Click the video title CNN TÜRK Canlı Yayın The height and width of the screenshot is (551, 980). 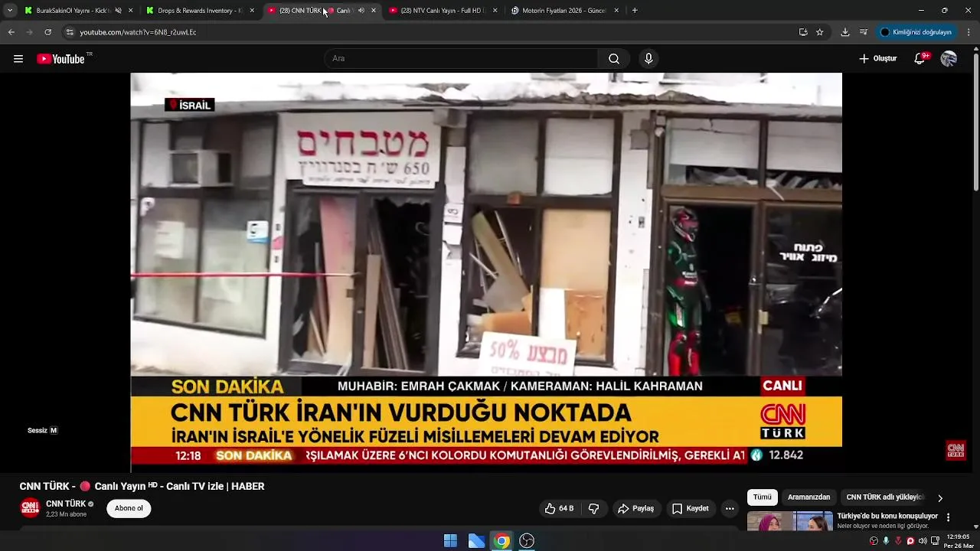point(142,487)
